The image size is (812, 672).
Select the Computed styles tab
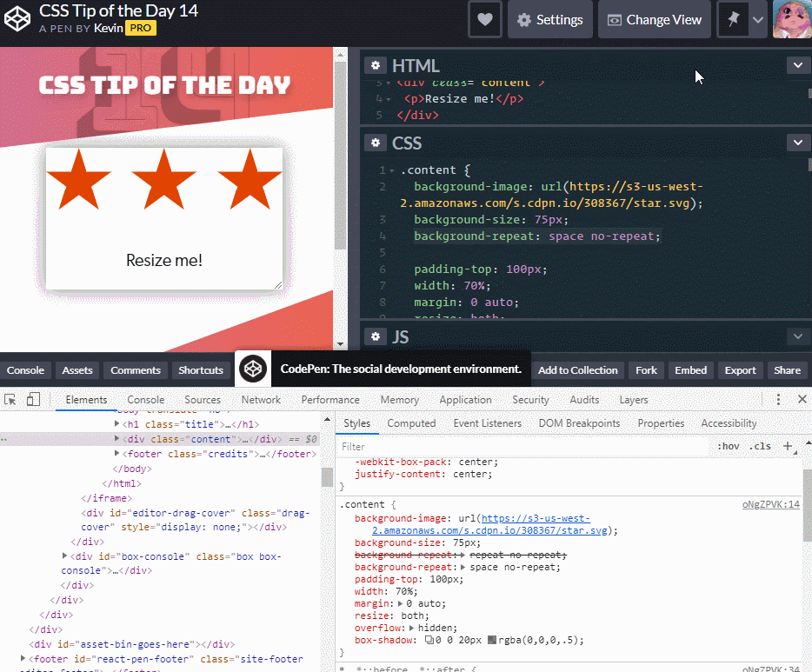click(411, 423)
